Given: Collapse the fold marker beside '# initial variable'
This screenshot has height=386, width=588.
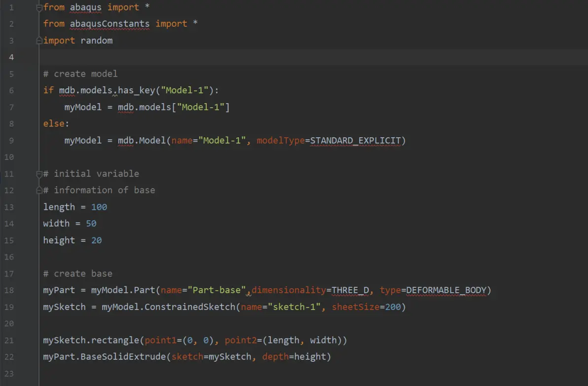Looking at the screenshot, I should coord(39,174).
